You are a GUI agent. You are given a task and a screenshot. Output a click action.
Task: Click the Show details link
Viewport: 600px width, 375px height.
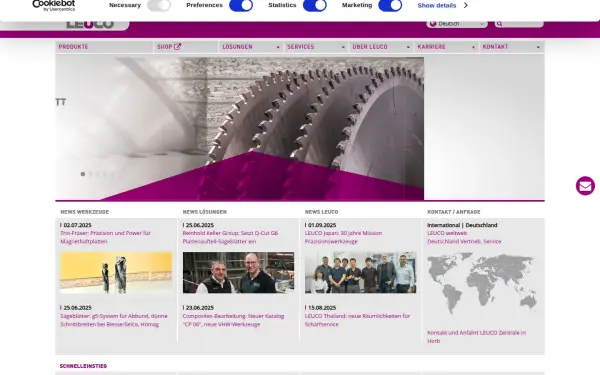tap(437, 5)
